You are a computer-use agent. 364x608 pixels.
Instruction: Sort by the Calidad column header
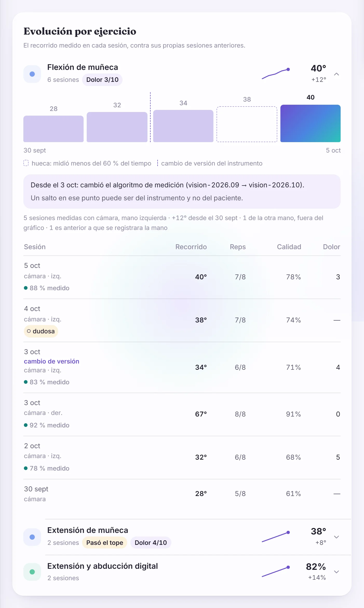coord(289,247)
